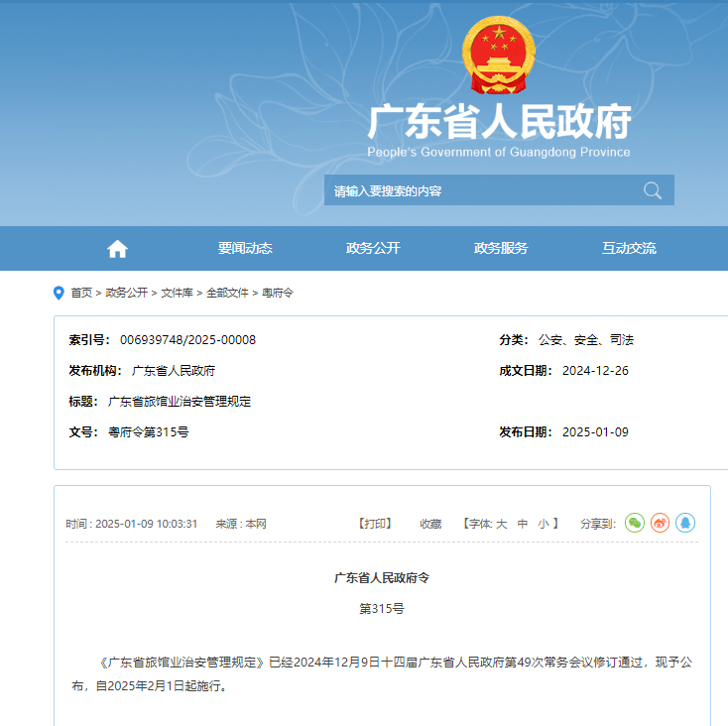Open 全部文件 breadcrumb link
Viewport: 728px width, 726px height.
(227, 293)
